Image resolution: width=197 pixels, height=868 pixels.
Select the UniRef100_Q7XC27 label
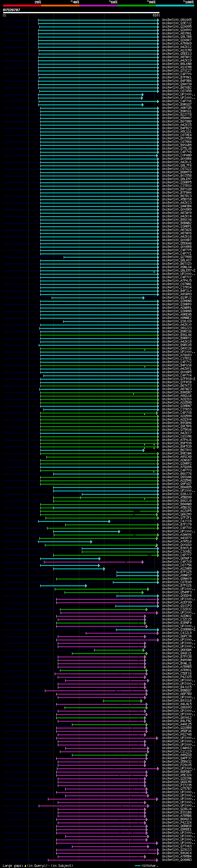[176, 71]
